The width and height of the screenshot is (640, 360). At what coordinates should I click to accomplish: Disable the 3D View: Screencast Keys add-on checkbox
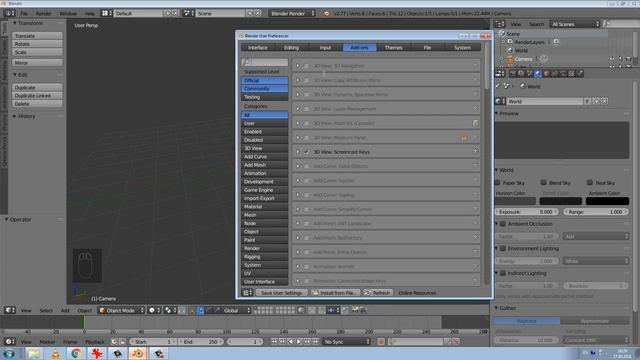[306, 152]
